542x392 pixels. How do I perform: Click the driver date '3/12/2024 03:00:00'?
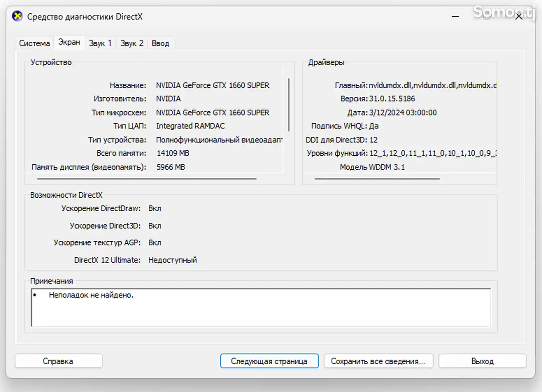point(403,112)
